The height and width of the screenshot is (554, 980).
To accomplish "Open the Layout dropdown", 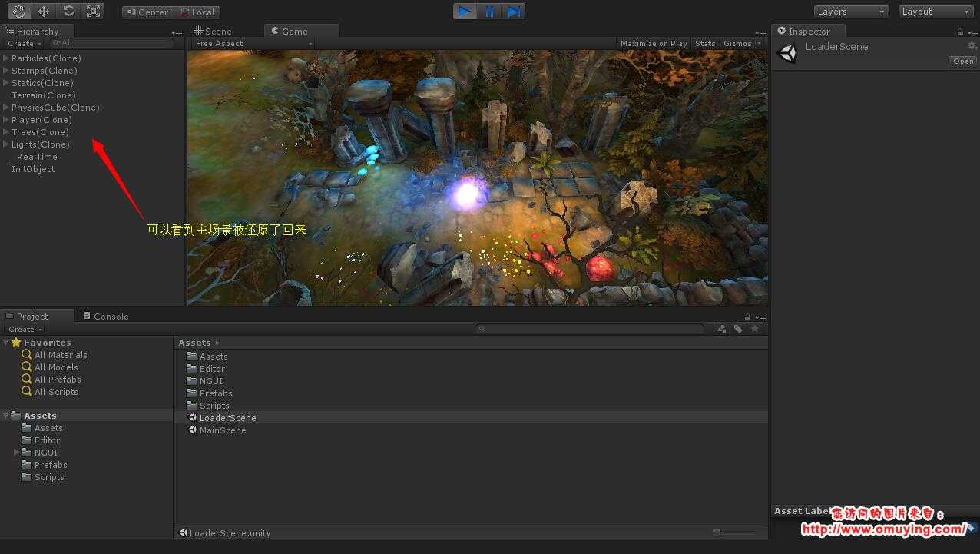I will click(935, 12).
